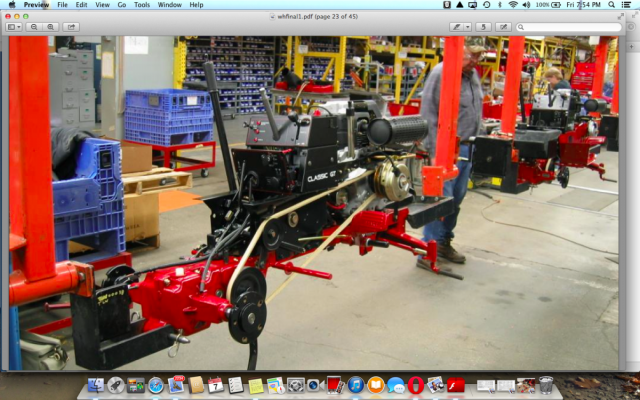Image resolution: width=640 pixels, height=400 pixels.
Task: Open the Trash in the dock
Action: (546, 385)
